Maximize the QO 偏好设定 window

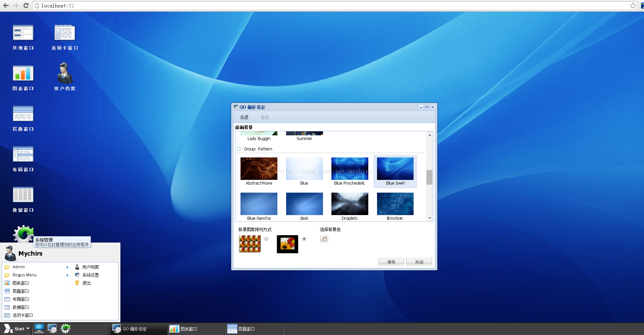pos(427,107)
